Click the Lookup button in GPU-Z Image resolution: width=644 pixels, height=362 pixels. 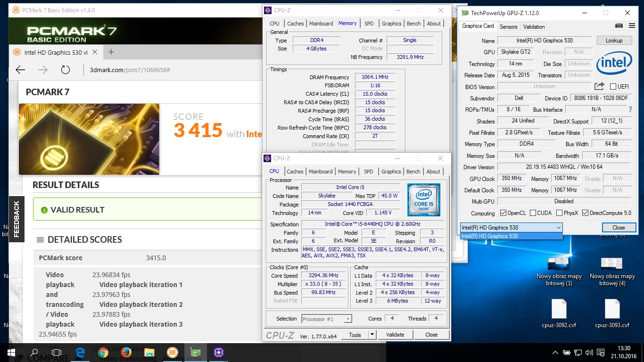pyautogui.click(x=614, y=41)
